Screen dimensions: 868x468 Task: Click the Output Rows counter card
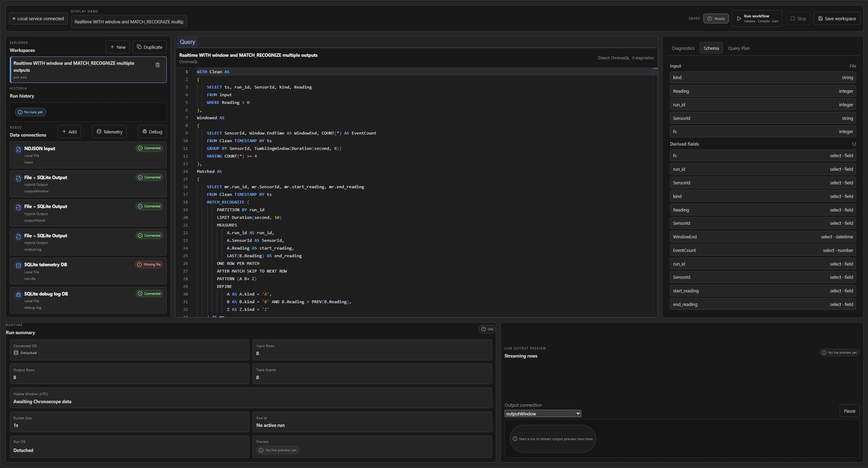(129, 374)
